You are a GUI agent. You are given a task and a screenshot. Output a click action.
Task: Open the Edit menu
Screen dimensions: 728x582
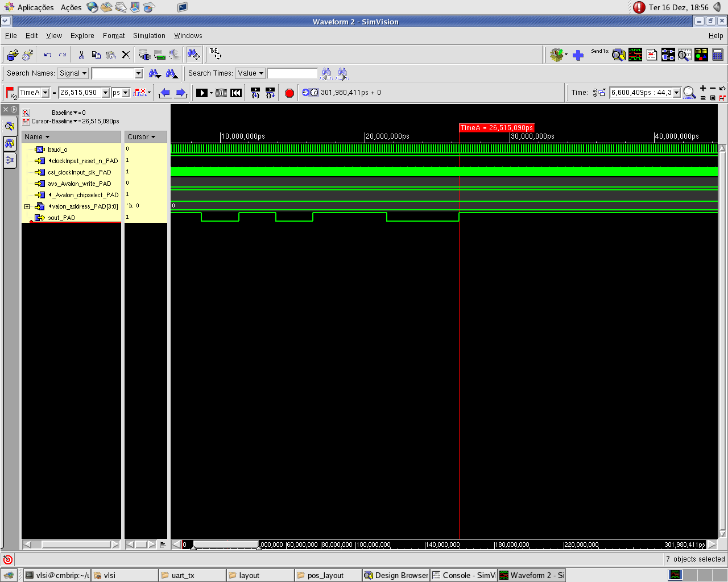click(32, 35)
